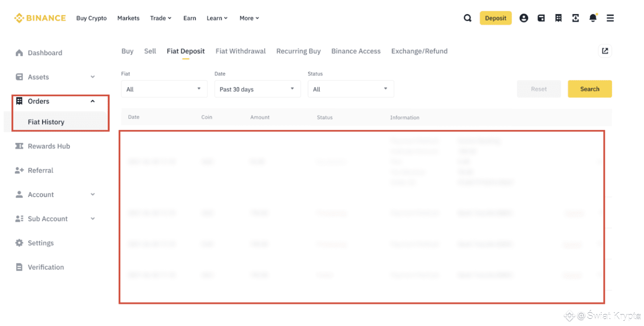
Task: Go to Buy Crypto
Action: click(91, 18)
